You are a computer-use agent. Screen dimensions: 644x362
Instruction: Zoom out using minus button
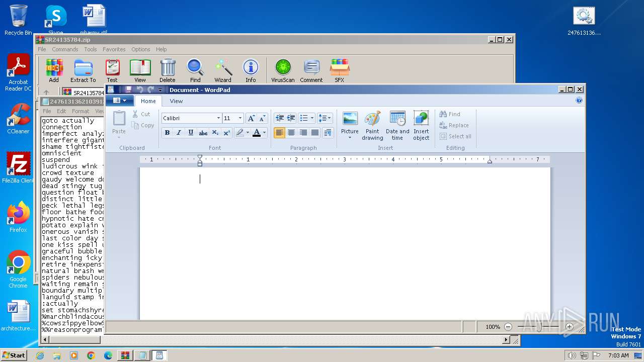point(508,327)
